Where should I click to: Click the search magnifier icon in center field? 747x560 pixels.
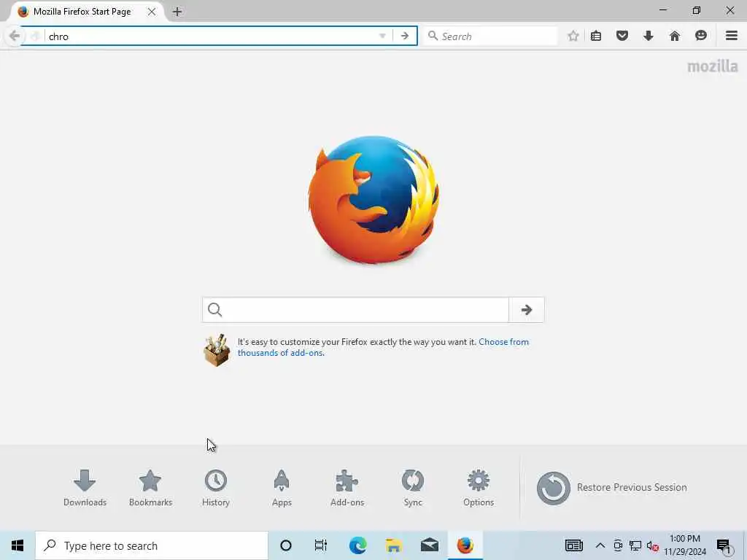tap(215, 310)
